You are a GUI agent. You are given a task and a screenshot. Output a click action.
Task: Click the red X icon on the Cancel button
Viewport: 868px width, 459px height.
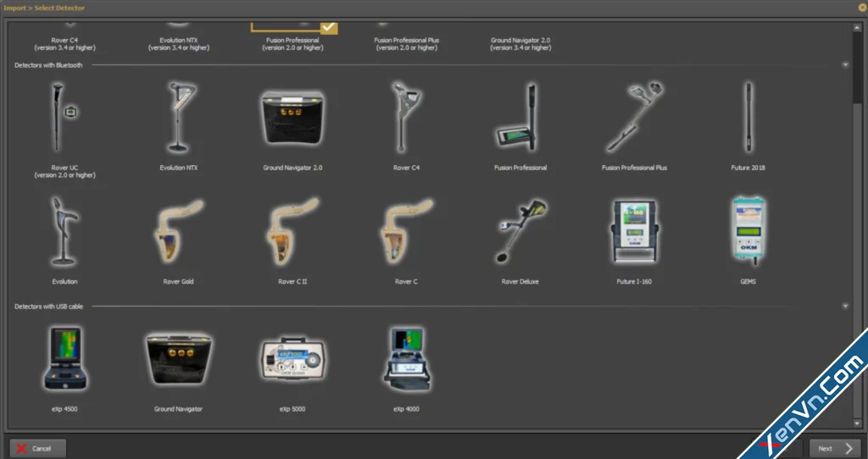[21, 449]
